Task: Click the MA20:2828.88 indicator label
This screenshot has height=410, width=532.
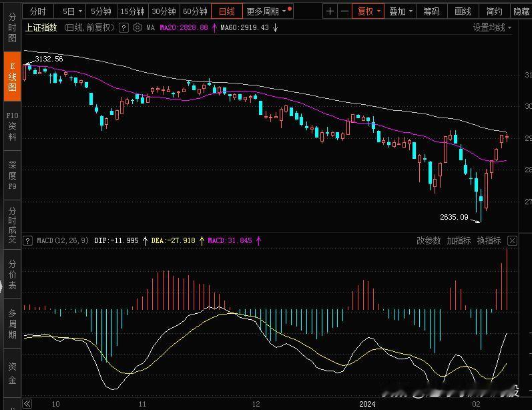Action: [184, 27]
